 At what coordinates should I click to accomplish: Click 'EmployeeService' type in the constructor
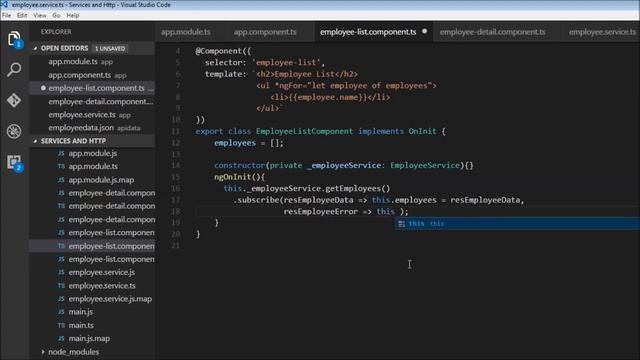click(425, 165)
